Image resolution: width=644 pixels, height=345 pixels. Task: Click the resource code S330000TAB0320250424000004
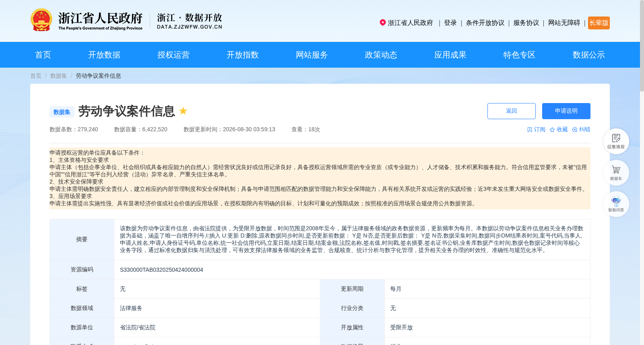point(161,270)
